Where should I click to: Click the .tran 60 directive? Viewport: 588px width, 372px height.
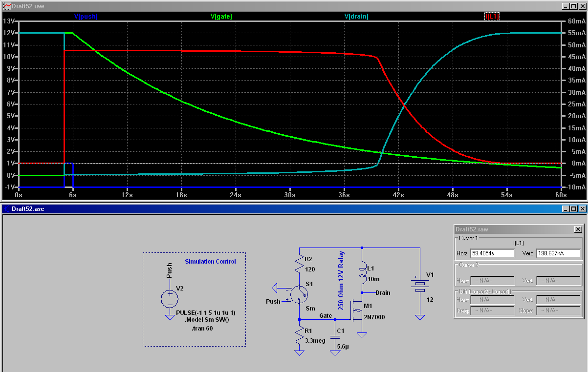(202, 328)
